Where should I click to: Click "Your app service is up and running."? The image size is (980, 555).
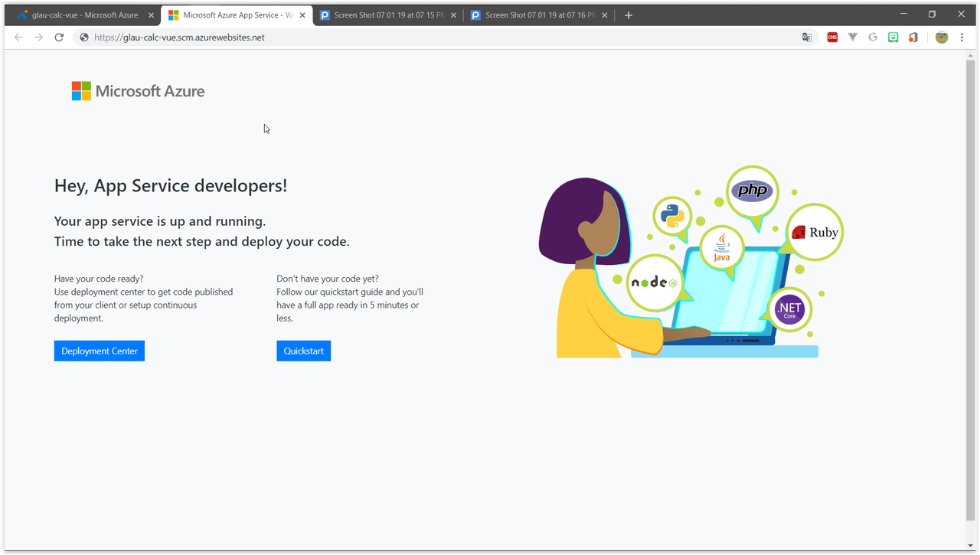[160, 221]
